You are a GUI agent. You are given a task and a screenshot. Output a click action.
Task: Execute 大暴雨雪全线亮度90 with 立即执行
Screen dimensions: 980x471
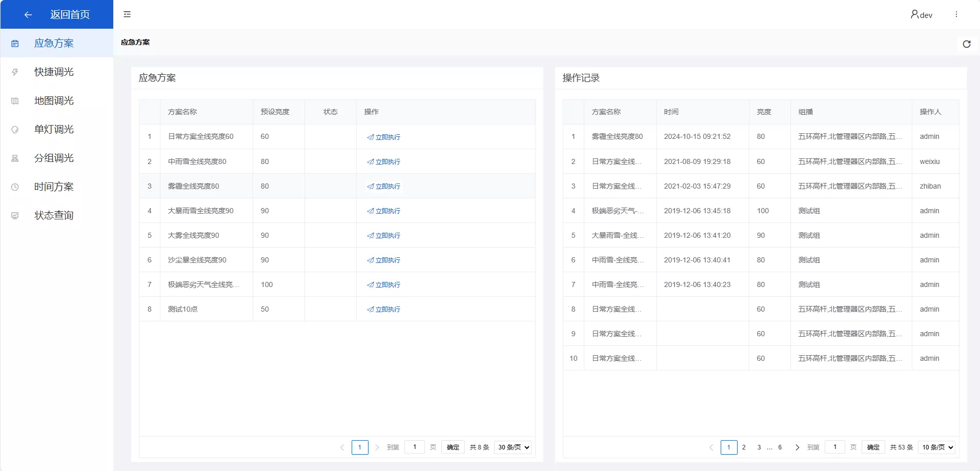[383, 211]
